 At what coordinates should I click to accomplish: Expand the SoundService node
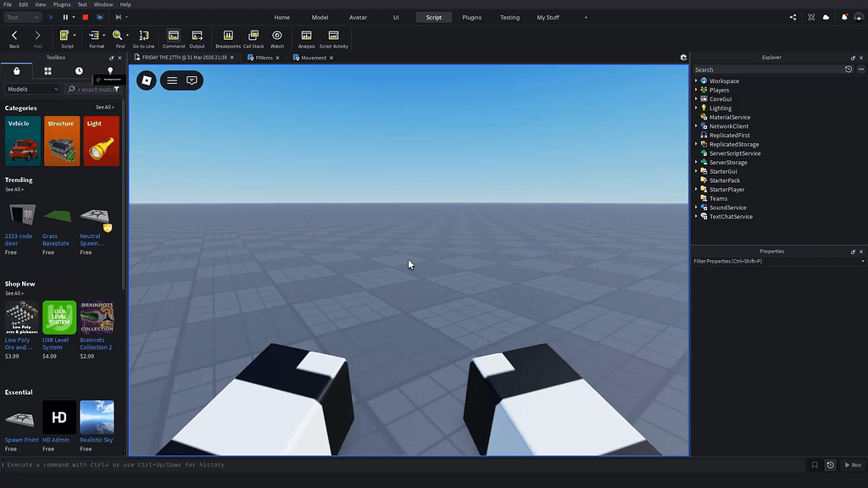point(697,208)
